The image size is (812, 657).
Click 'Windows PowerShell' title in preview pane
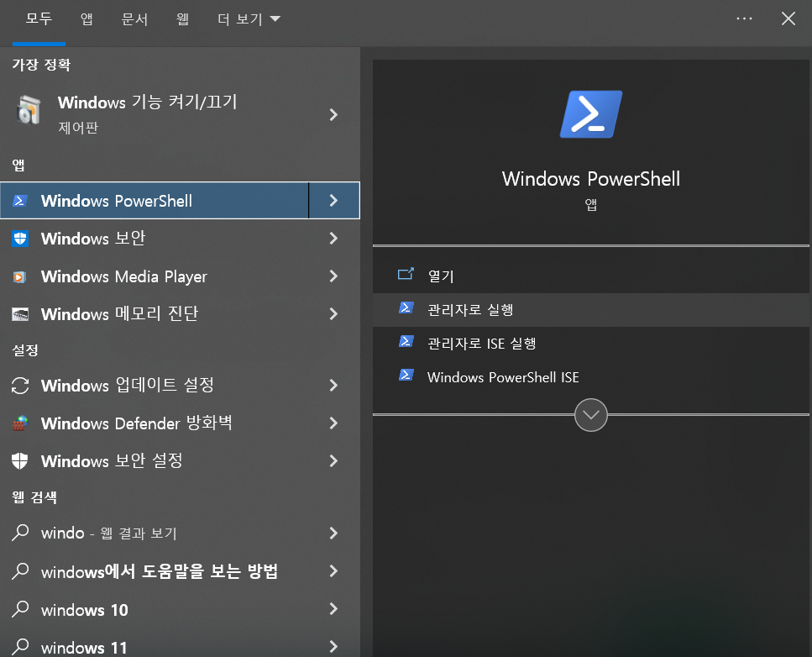click(x=591, y=179)
